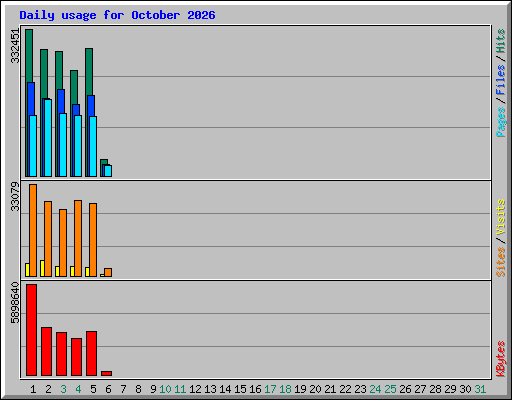Click the 'Files' legend label

pos(501,79)
